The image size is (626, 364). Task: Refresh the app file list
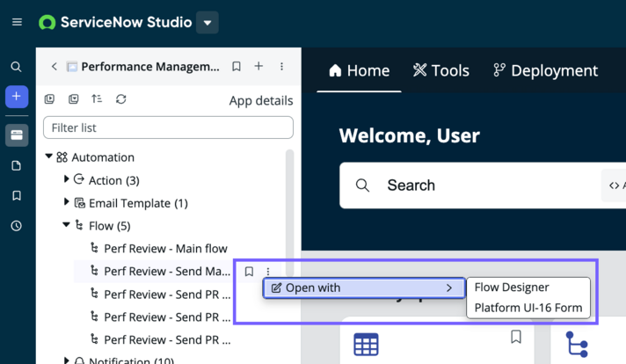[x=121, y=98]
